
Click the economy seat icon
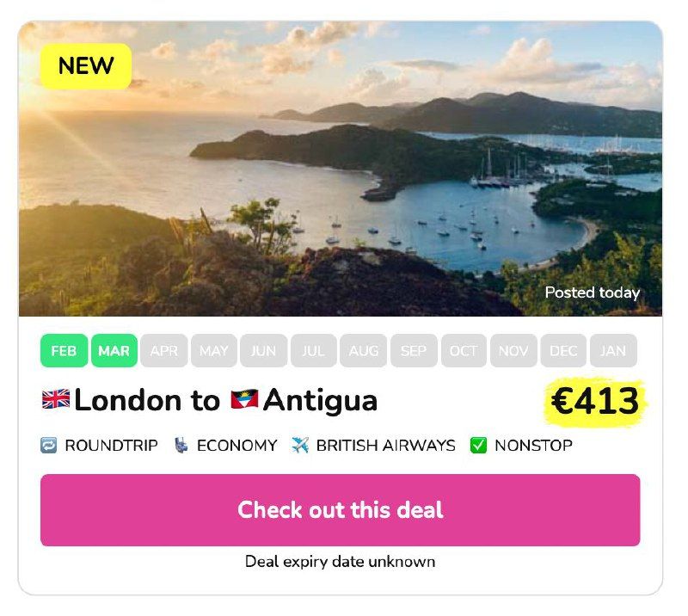pyautogui.click(x=181, y=445)
